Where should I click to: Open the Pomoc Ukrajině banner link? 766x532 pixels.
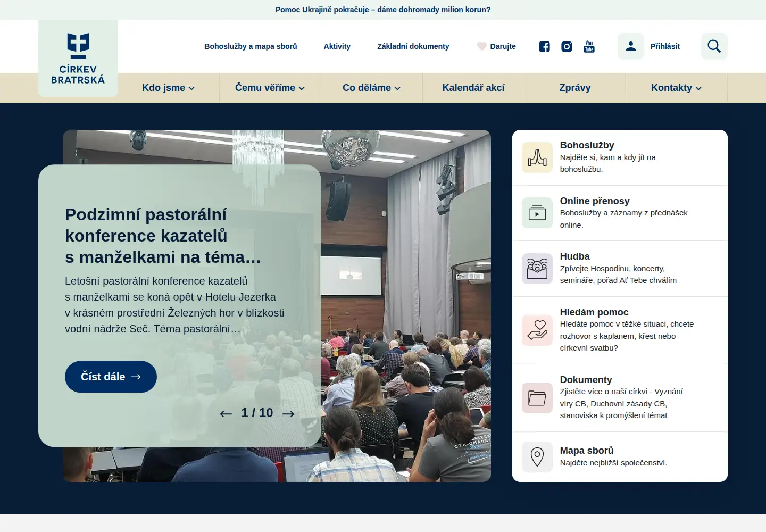[x=383, y=10]
